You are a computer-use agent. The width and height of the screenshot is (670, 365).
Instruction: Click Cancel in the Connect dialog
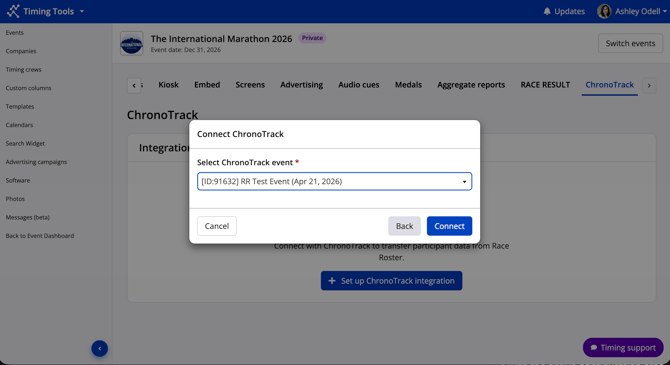coord(217,226)
